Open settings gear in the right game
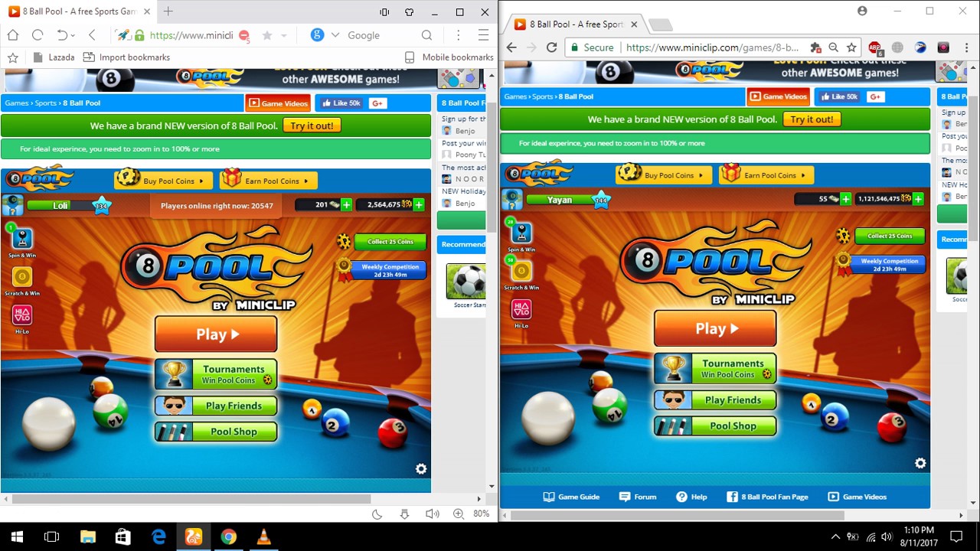The image size is (980, 551). point(920,463)
